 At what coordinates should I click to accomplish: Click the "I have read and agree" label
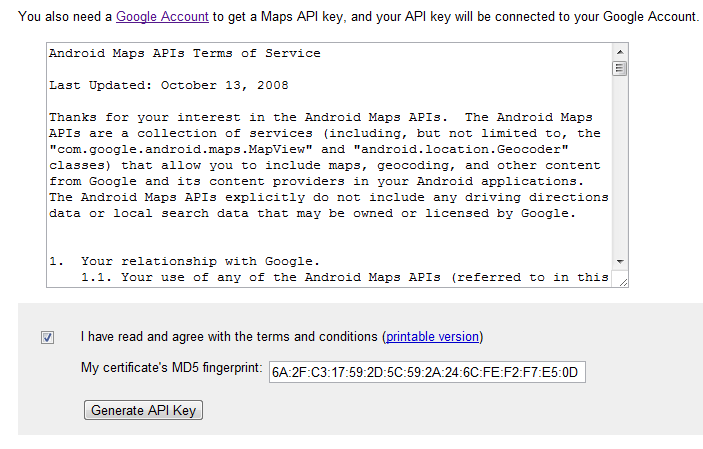[x=229, y=336]
